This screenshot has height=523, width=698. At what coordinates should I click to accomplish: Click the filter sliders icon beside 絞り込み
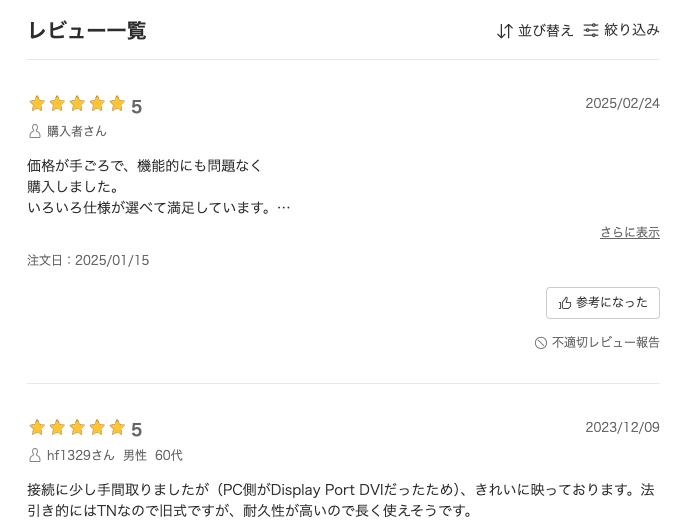coord(592,30)
